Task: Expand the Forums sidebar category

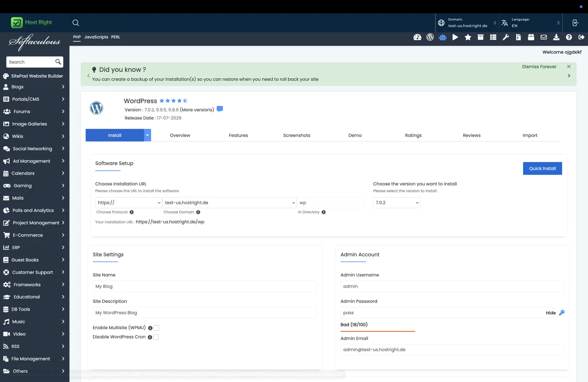Action: [x=34, y=111]
